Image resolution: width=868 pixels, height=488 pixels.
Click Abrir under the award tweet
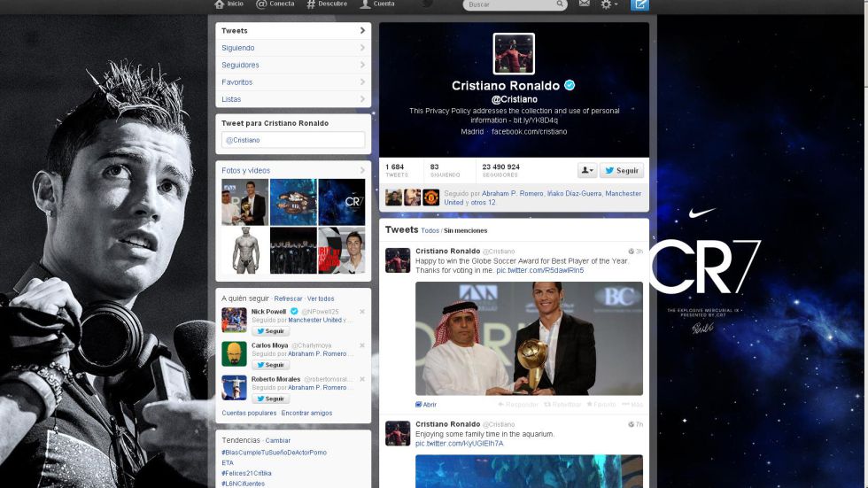click(x=426, y=405)
